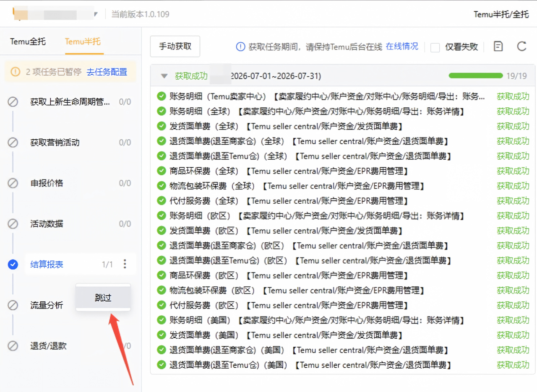This screenshot has width=537, height=392.
Task: Click the 当前版本1.0.109 version text
Action: click(x=140, y=14)
